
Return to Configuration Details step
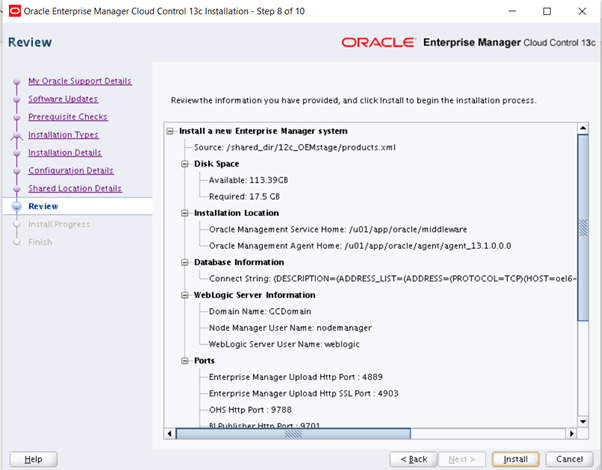click(70, 170)
